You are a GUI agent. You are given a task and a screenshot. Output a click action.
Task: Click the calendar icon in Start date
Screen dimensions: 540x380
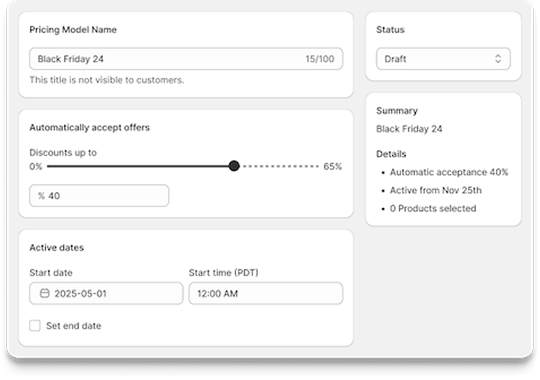[x=45, y=294]
